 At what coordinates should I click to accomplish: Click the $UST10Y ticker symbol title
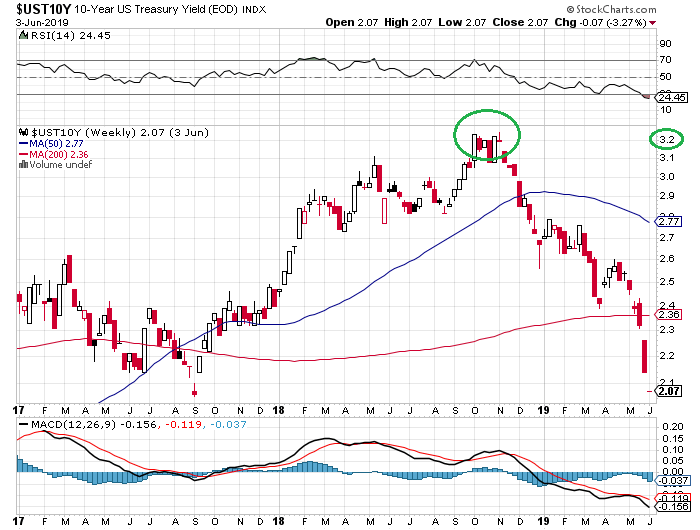click(x=43, y=8)
